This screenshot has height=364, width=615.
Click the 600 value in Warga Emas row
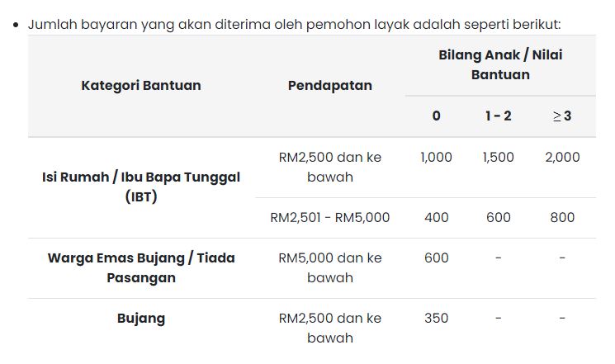pos(436,258)
